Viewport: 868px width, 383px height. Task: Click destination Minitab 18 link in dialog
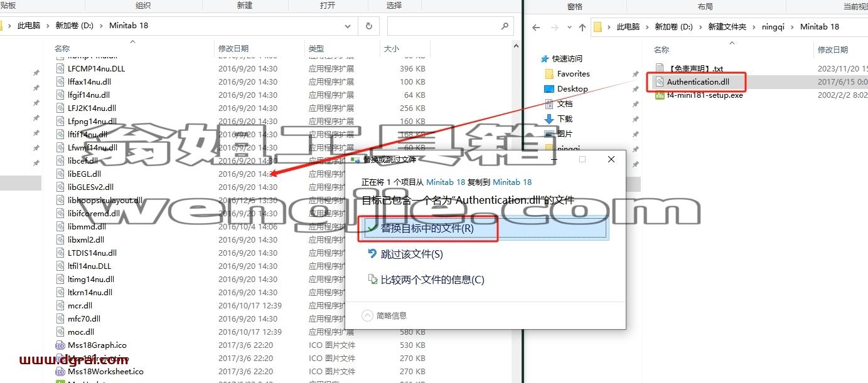click(x=512, y=182)
